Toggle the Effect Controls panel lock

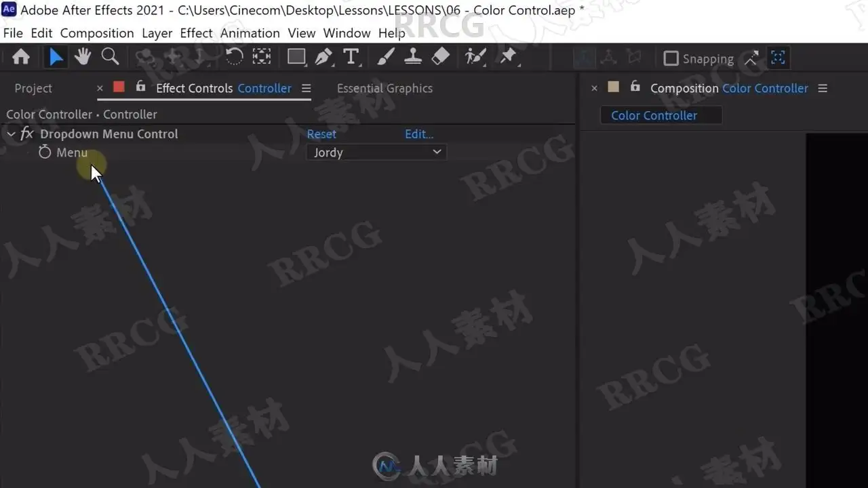coord(140,87)
